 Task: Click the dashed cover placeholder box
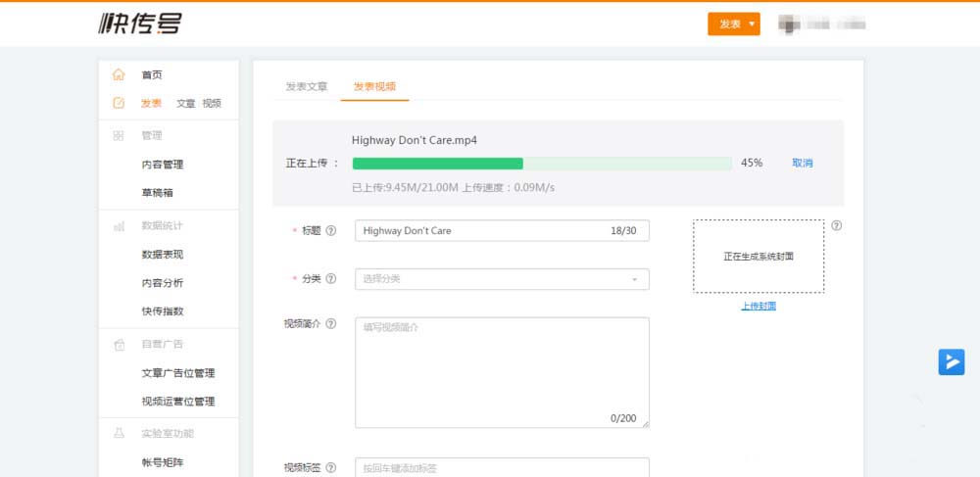pyautogui.click(x=759, y=256)
